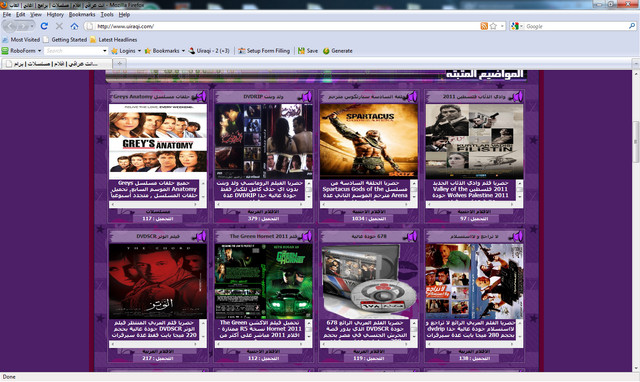The width and height of the screenshot is (640, 382).
Task: Open the Spartacus poster thumbnail
Action: tap(369, 141)
